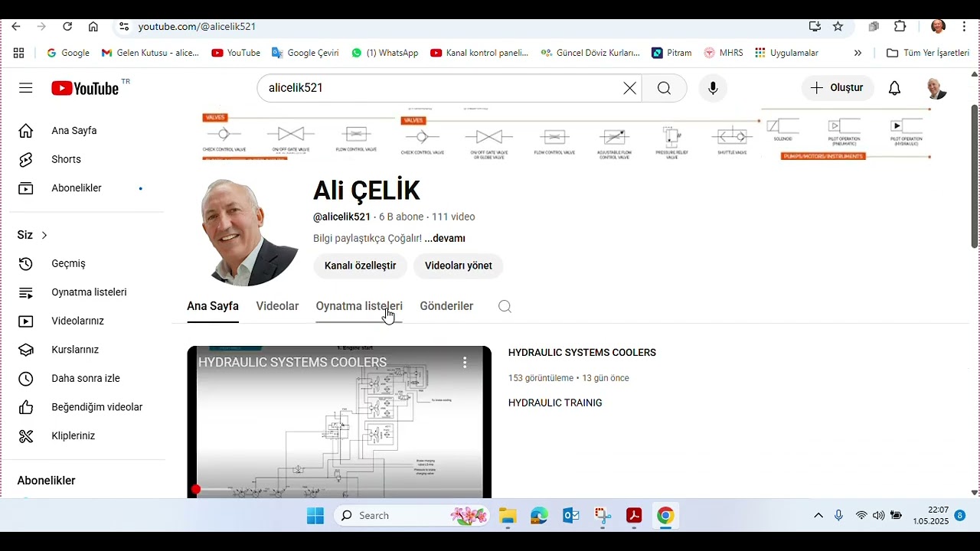Viewport: 980px width, 551px height.
Task: Open Oynatma listeleri in the sidebar
Action: pos(87,292)
